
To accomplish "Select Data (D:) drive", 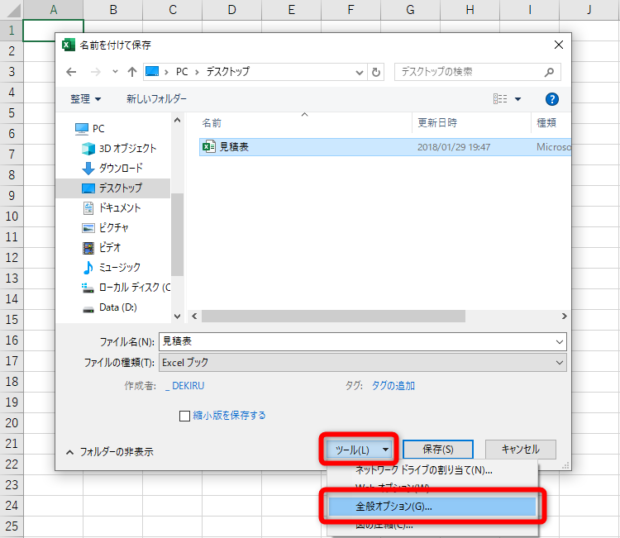I will pos(110,308).
